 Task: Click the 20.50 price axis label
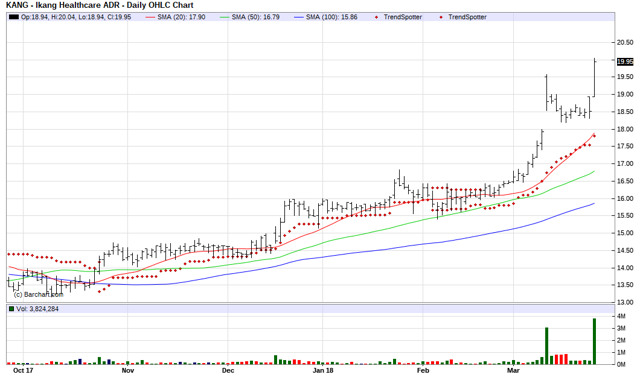point(625,42)
